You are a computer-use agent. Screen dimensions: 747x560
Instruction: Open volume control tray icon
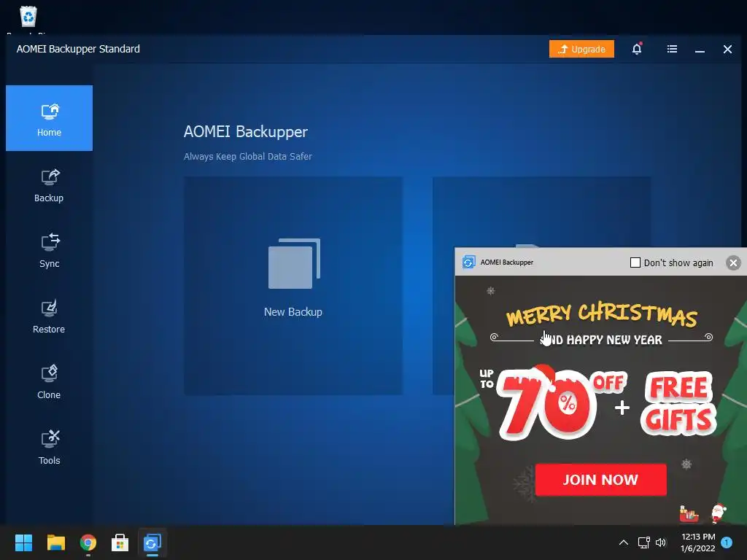[661, 542]
